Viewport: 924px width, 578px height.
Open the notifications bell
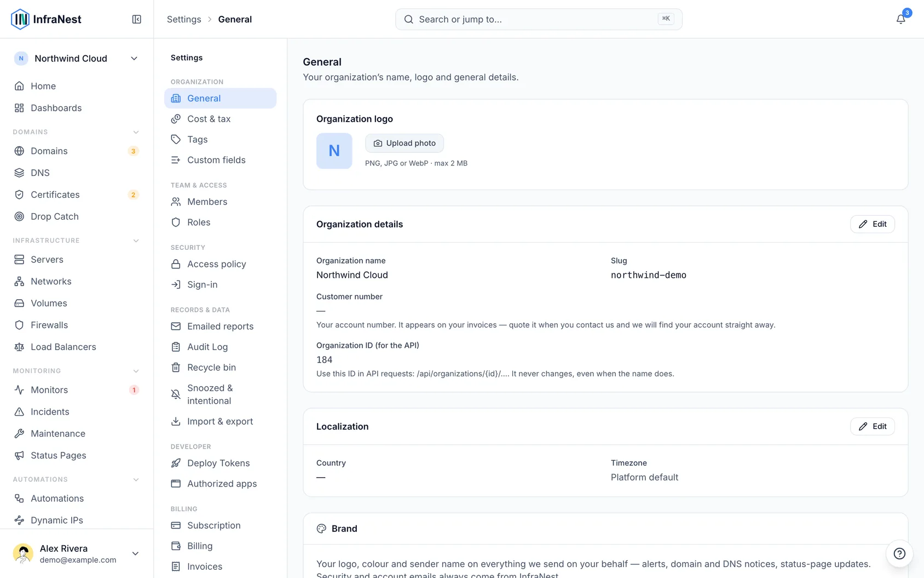click(900, 19)
